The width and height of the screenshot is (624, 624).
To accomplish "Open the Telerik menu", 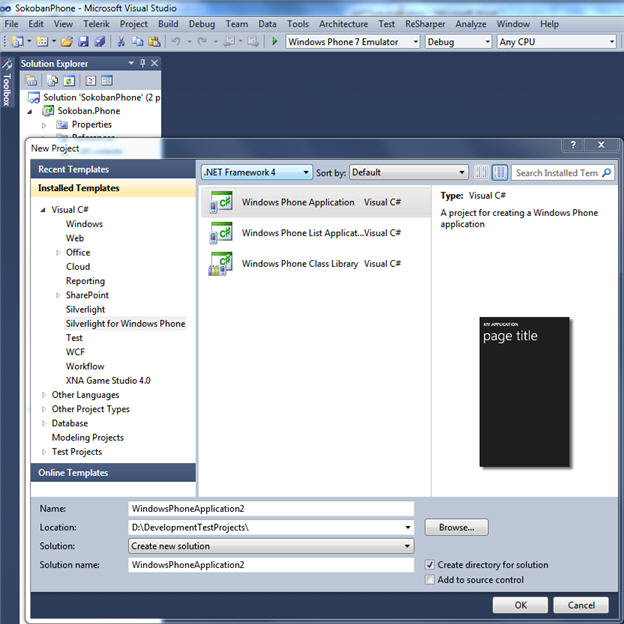I will click(96, 24).
